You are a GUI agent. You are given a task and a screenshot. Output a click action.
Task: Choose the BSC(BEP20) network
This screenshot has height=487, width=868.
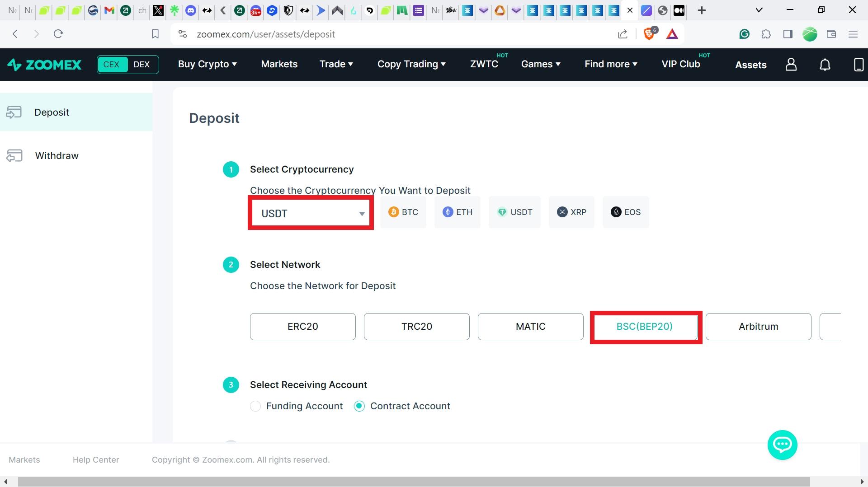(x=645, y=327)
